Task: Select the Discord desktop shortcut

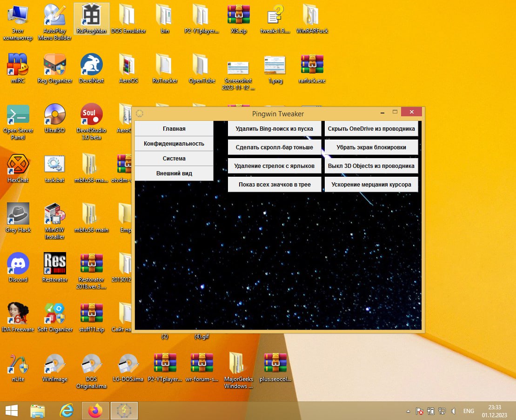Action: [18, 267]
